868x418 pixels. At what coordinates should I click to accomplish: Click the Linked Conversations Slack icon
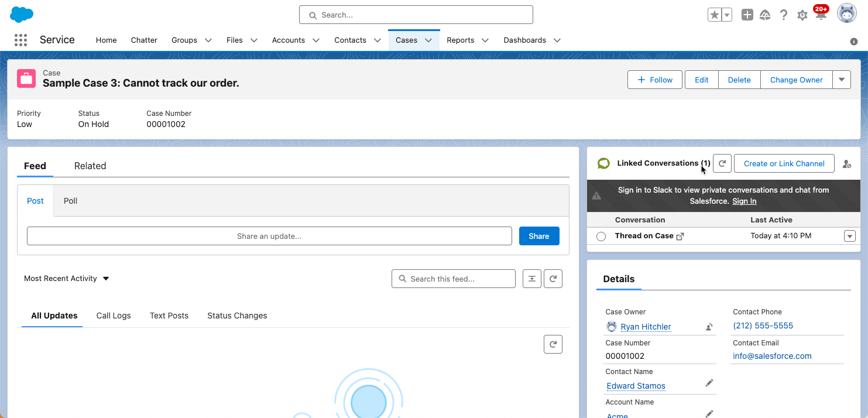(x=603, y=163)
